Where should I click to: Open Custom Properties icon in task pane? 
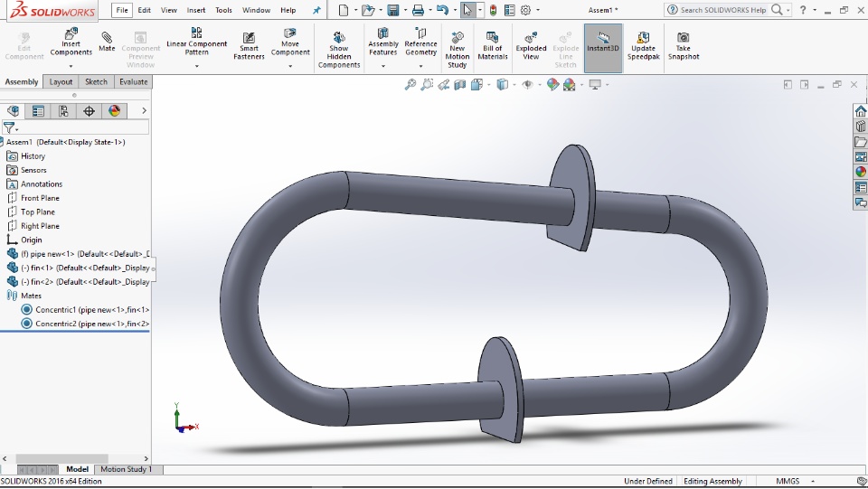pos(860,187)
